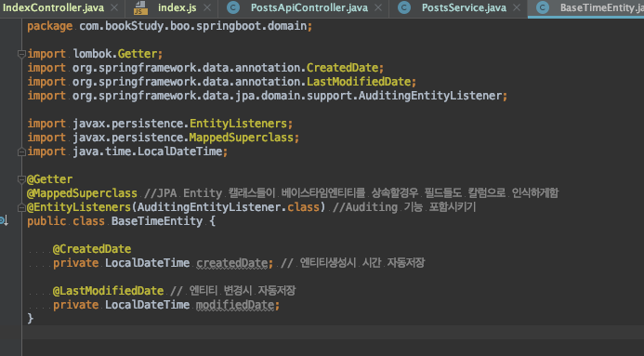Close the IndexController.java tab
Image resolution: width=644 pixels, height=356 pixels.
tap(114, 7)
